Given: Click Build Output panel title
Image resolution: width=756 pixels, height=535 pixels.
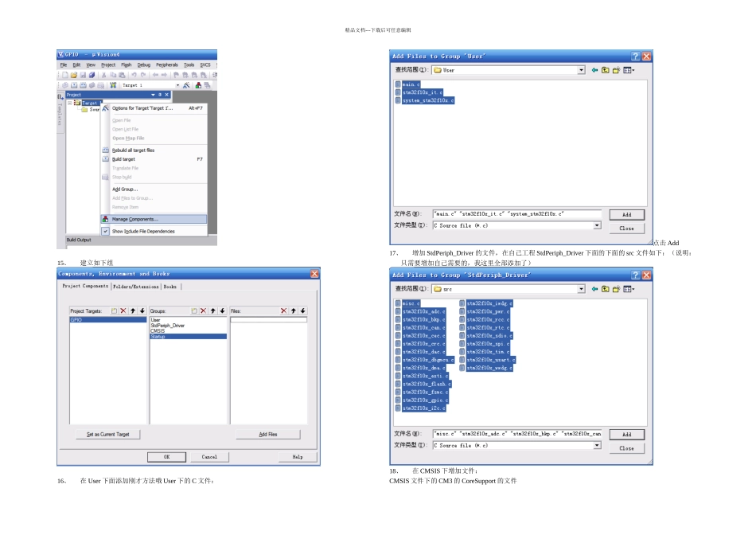Looking at the screenshot, I should coord(79,240).
